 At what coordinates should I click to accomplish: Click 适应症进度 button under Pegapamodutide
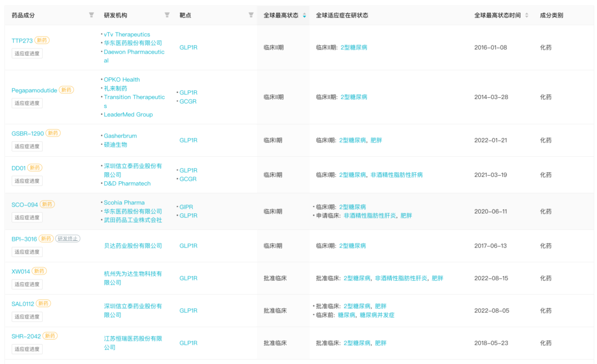[27, 103]
